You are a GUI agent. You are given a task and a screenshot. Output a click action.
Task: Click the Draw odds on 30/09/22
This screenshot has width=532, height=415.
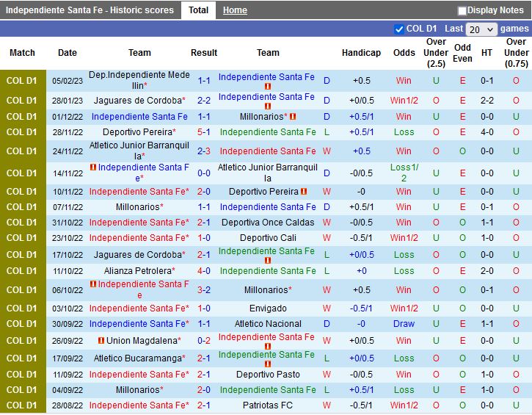coord(404,324)
